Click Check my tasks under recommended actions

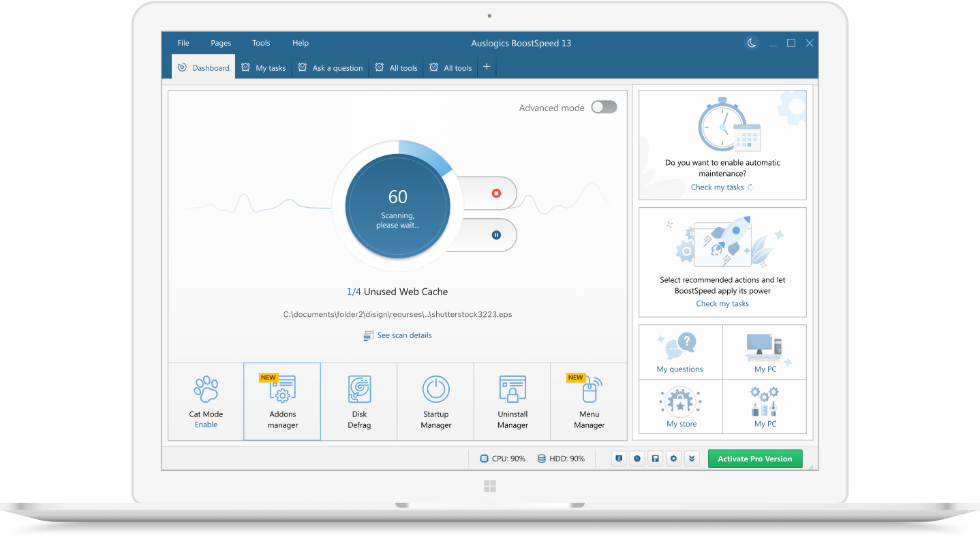point(722,304)
